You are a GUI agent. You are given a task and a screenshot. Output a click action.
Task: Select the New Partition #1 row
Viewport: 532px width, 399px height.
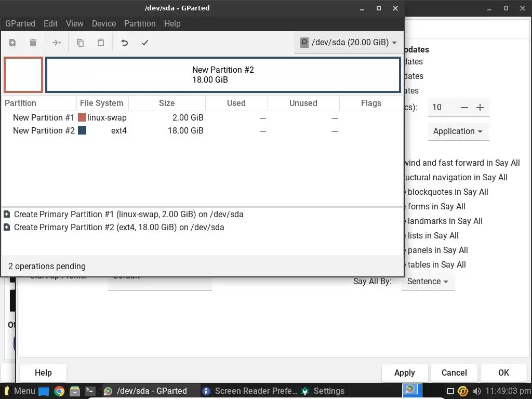pos(202,118)
